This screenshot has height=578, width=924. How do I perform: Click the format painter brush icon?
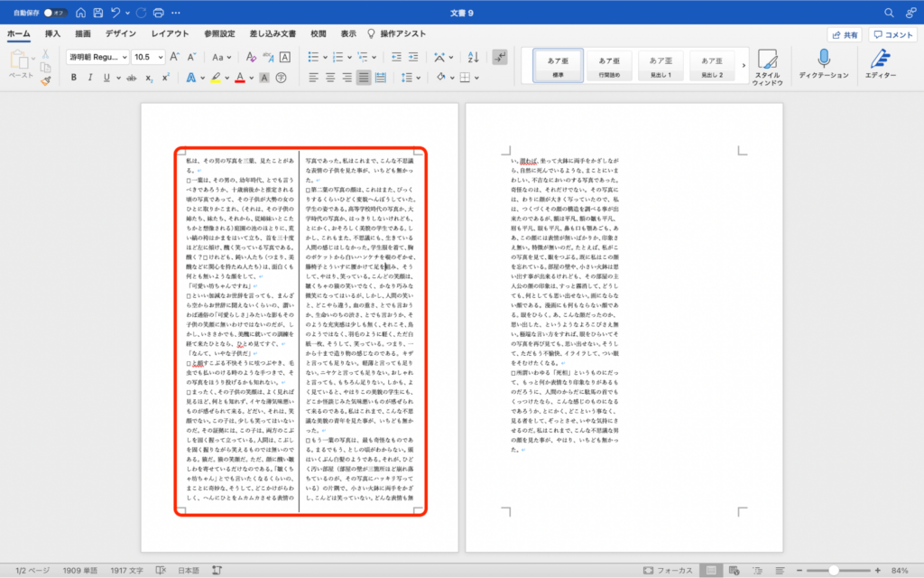point(46,80)
